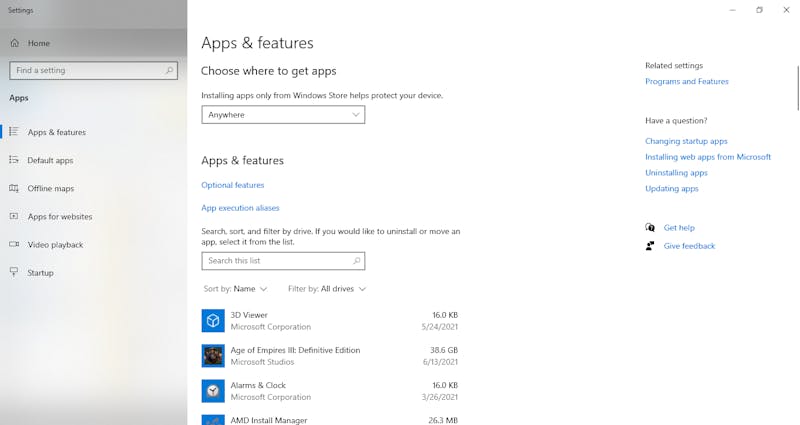Select the 3D Viewer app entry
800x425 pixels.
point(330,321)
